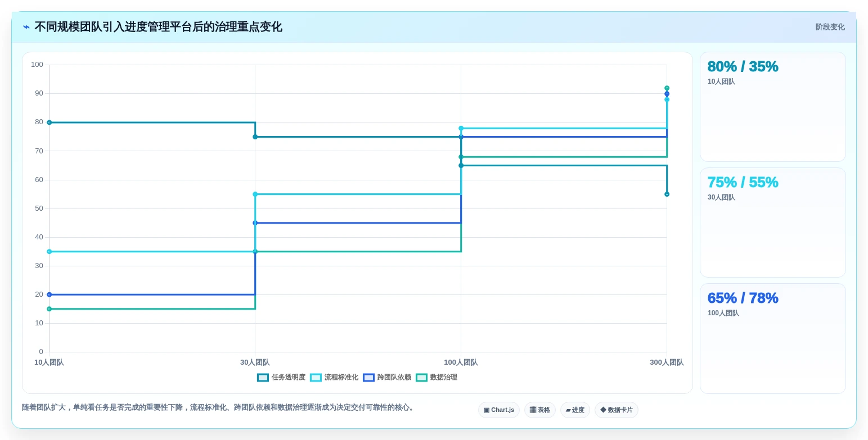The height and width of the screenshot is (440, 868).
Task: Click the 300人团队 x-axis label
Action: 667,362
